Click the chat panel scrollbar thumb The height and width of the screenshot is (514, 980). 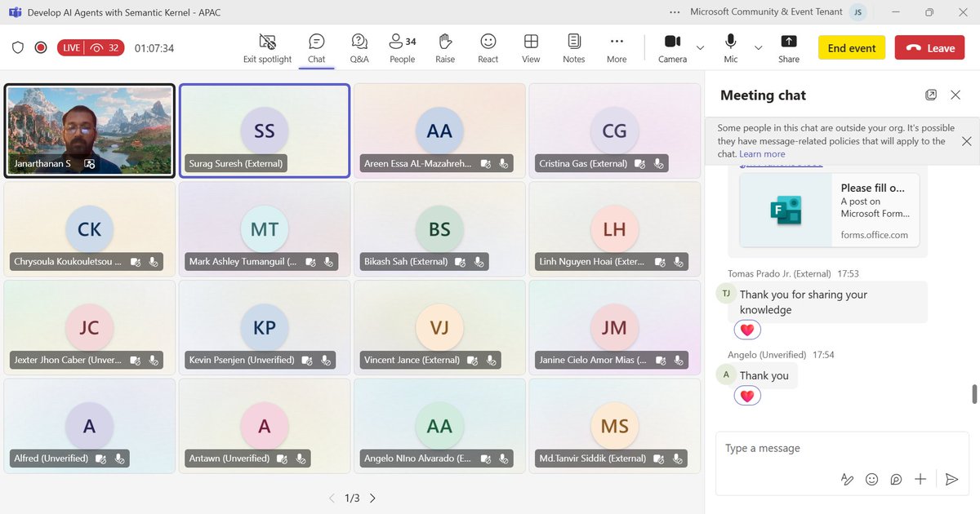(973, 394)
